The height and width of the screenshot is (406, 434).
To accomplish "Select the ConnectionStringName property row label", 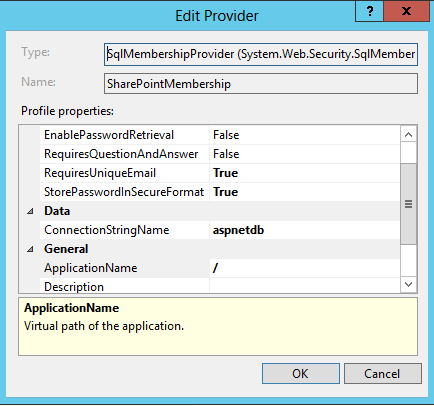I will (x=107, y=230).
